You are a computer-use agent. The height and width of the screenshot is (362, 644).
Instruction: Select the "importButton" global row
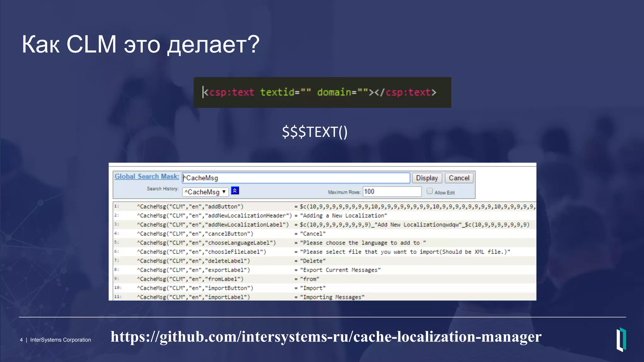[x=325, y=288]
